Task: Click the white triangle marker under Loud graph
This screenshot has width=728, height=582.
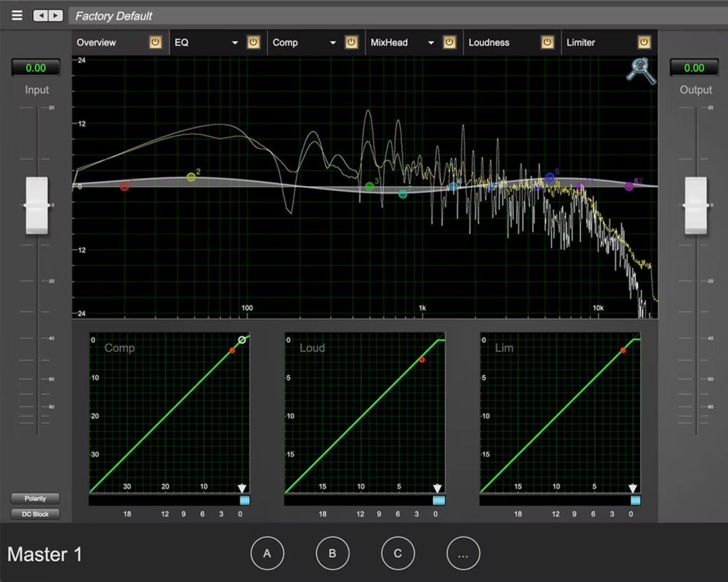Action: point(437,488)
